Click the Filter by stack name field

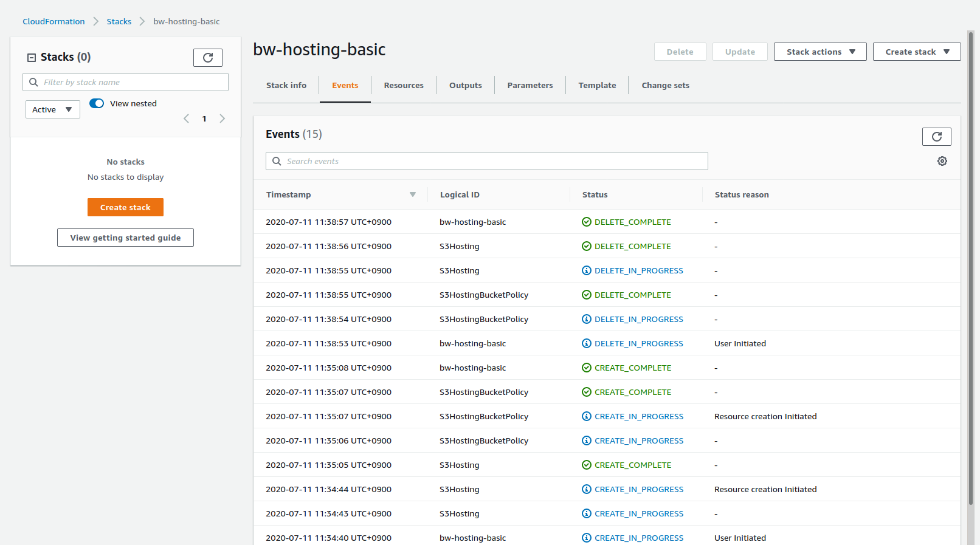pos(125,82)
